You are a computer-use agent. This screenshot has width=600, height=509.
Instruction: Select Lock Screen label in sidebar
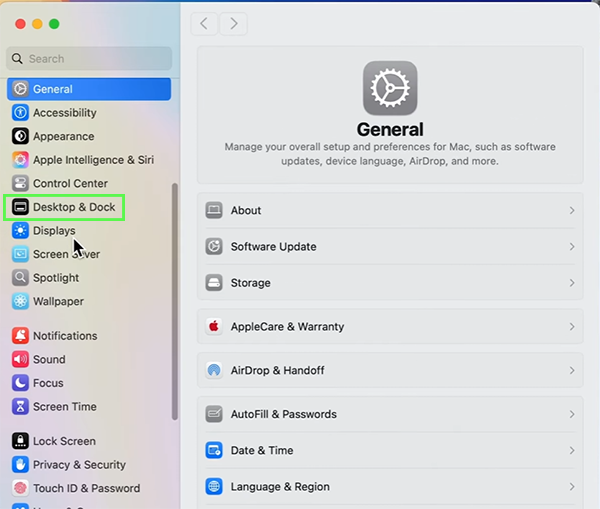click(64, 441)
